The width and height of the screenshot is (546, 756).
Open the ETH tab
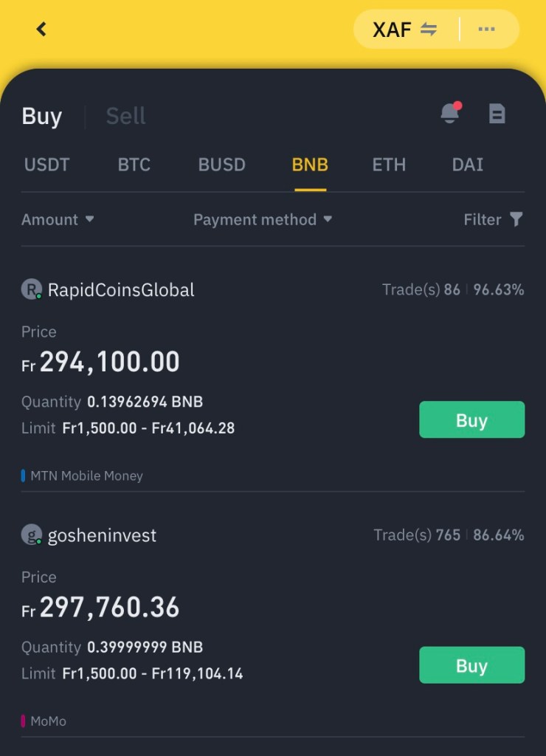coord(389,165)
